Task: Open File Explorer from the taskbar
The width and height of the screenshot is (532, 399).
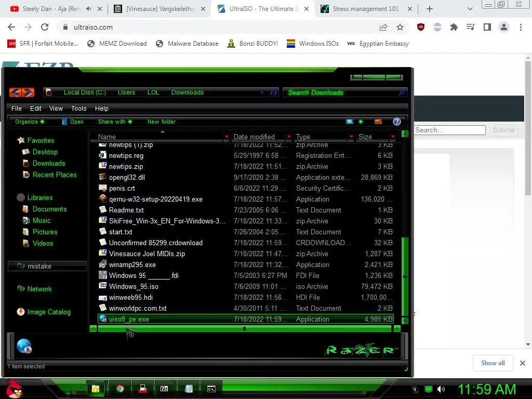Action: 96,389
